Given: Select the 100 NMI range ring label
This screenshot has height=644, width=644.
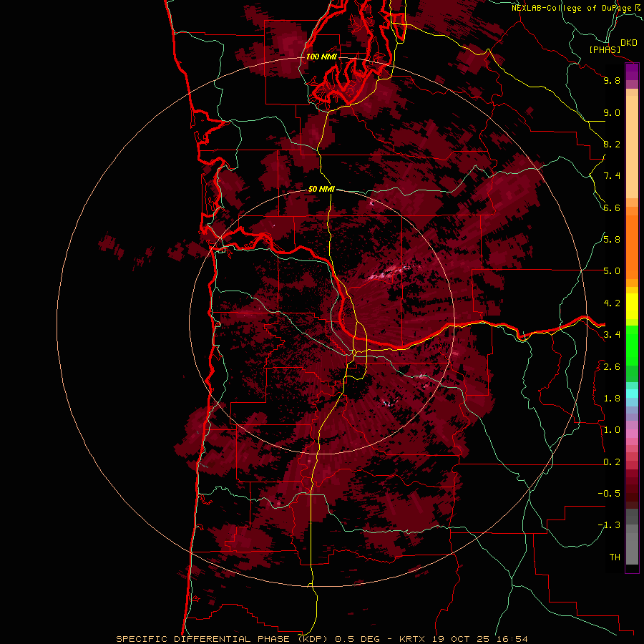Looking at the screenshot, I should (x=321, y=57).
